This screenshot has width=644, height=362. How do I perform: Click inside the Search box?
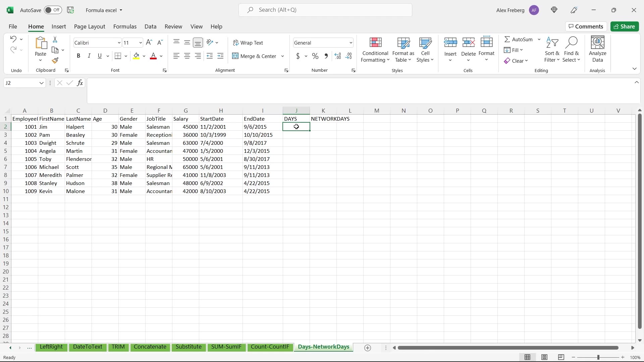pos(325,10)
